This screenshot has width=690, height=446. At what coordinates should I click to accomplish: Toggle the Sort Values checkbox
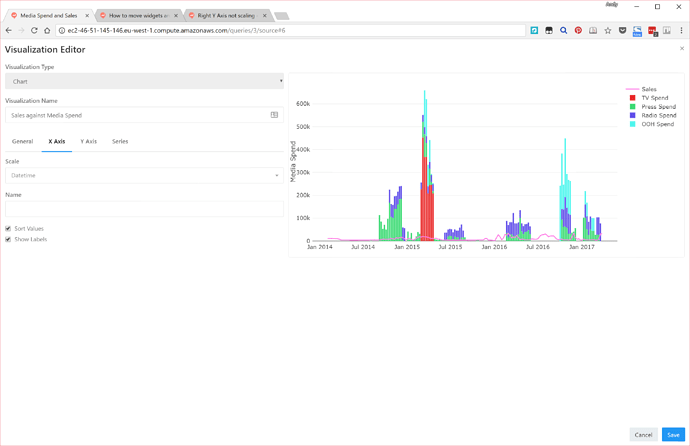[8, 228]
